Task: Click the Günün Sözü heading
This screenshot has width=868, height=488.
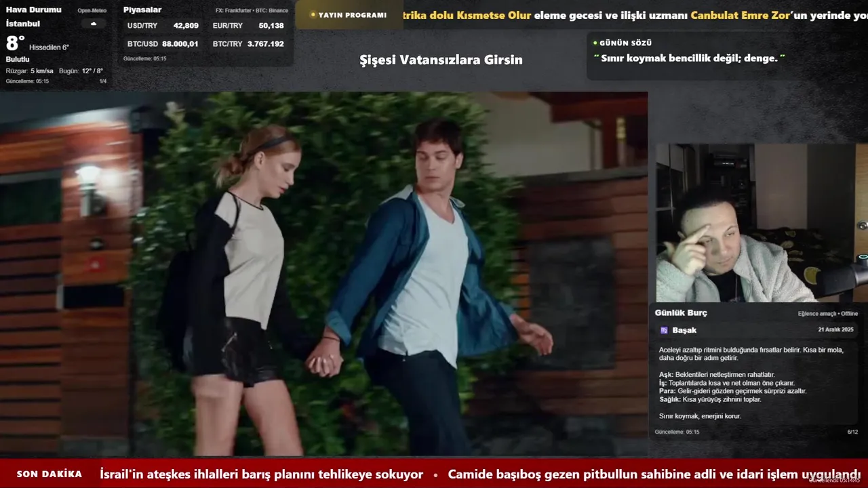Action: pyautogui.click(x=625, y=43)
